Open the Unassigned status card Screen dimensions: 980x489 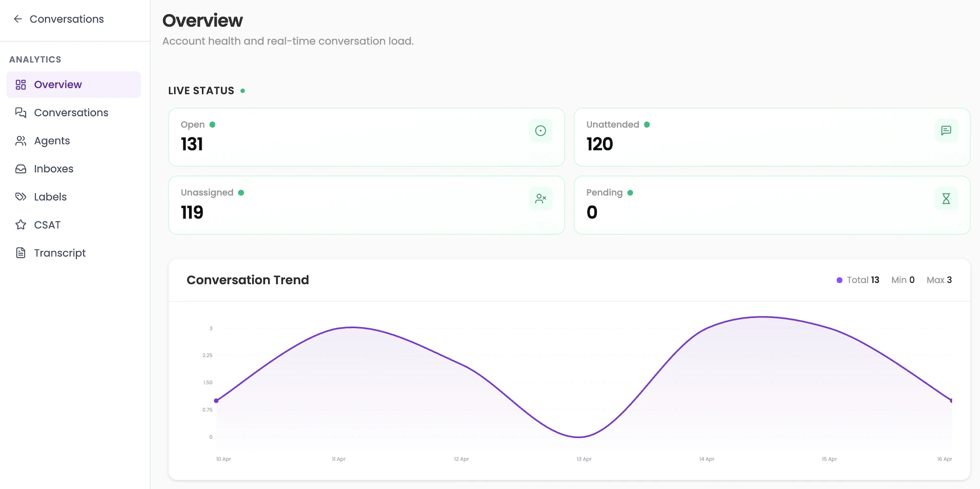[366, 205]
